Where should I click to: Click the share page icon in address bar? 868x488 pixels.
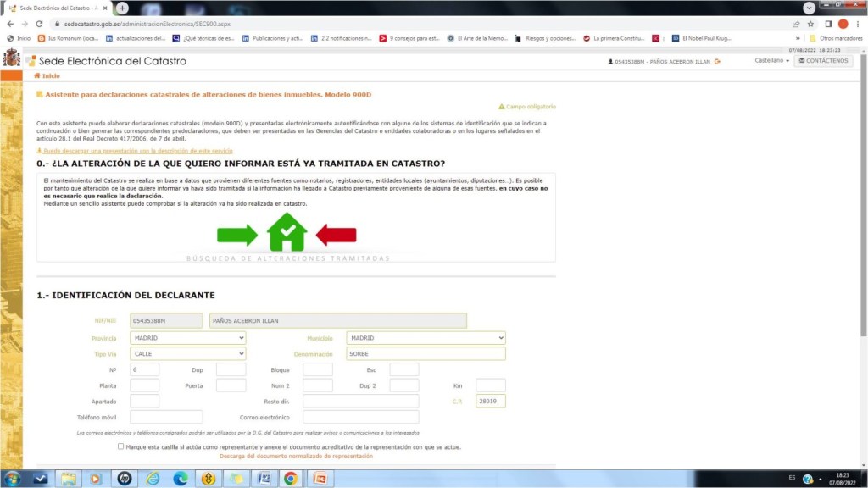point(796,24)
